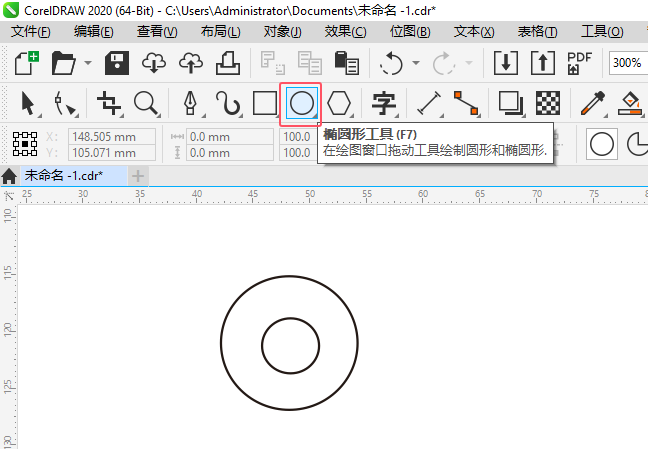Select the Pick tool arrow
Viewport: 648px width, 449px height.
(28, 103)
